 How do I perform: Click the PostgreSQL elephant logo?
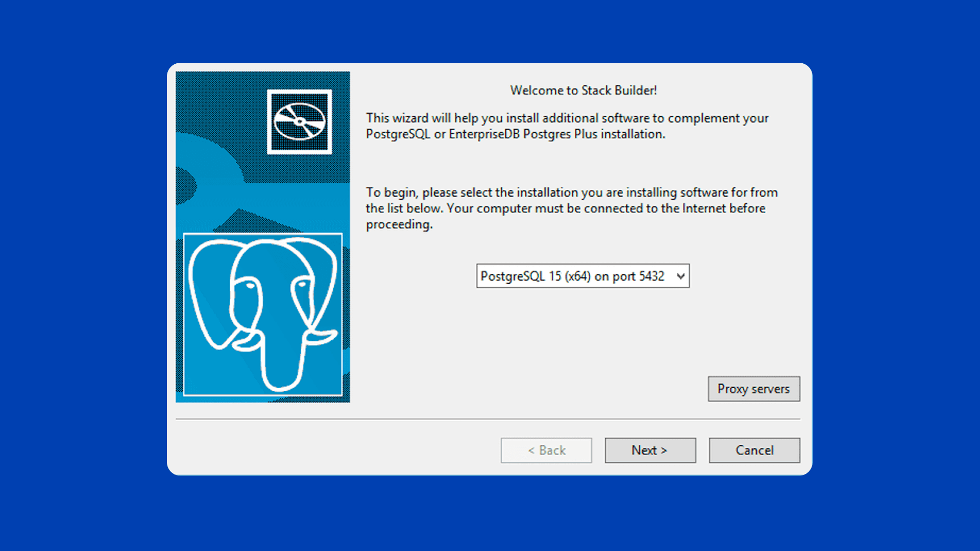(x=263, y=314)
